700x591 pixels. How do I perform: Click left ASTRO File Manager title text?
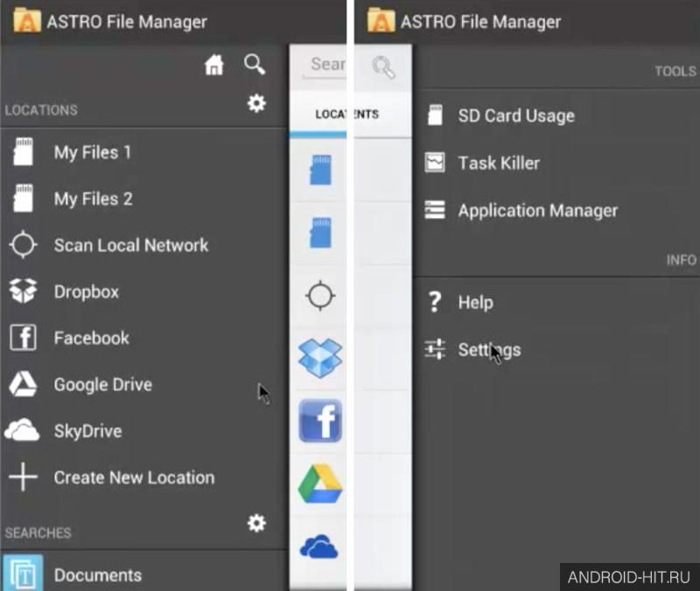[127, 21]
